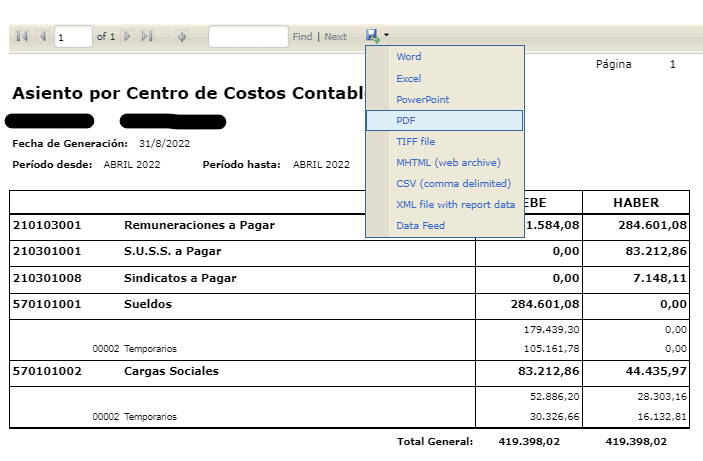Click the current page number field
The width and height of the screenshot is (703, 461).
click(x=73, y=37)
